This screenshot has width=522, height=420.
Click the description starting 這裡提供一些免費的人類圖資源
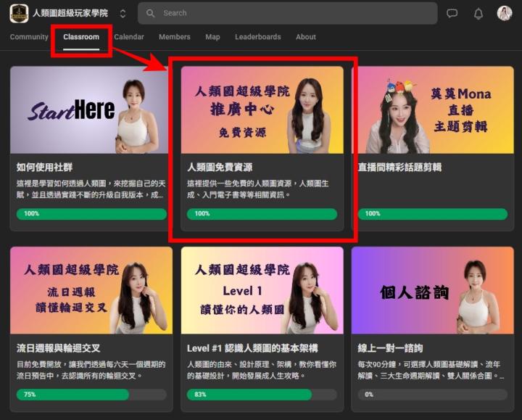click(x=257, y=189)
